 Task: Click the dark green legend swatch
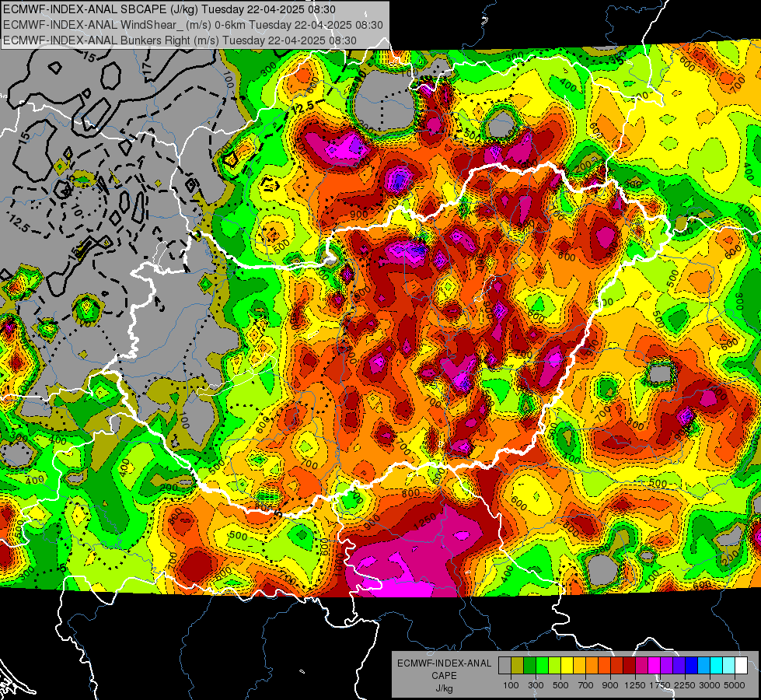tap(530, 665)
